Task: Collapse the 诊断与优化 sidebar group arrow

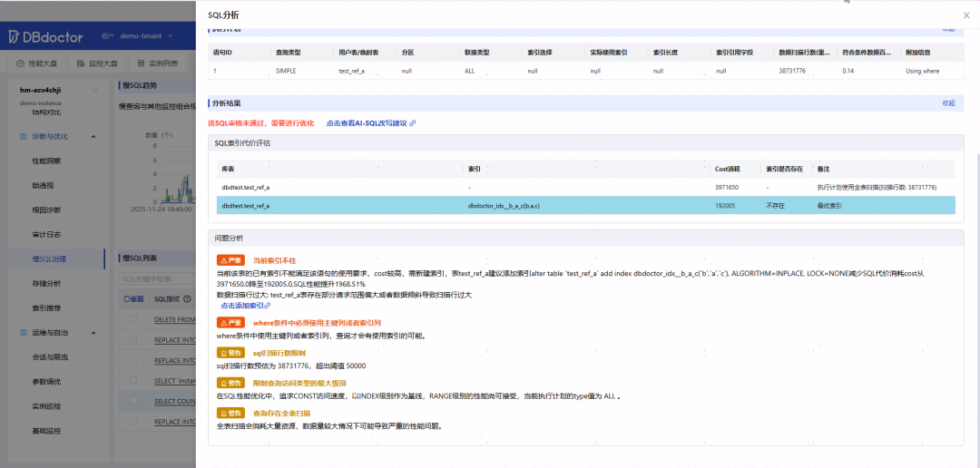Action: [x=93, y=136]
